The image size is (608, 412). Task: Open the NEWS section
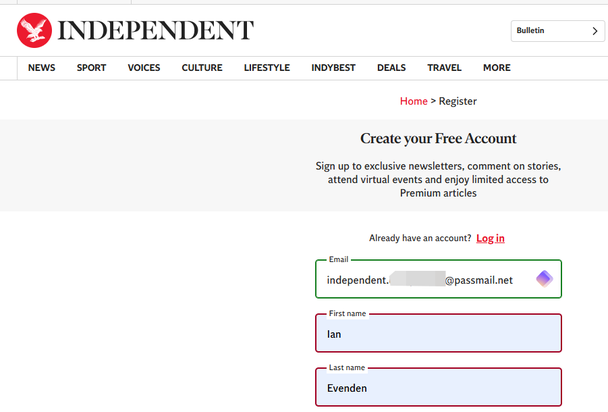pos(42,68)
